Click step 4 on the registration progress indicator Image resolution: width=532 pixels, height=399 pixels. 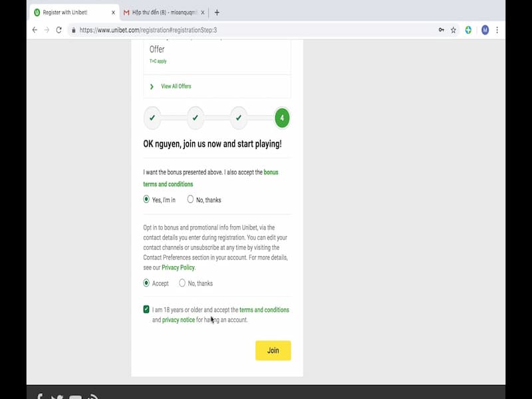pos(281,117)
